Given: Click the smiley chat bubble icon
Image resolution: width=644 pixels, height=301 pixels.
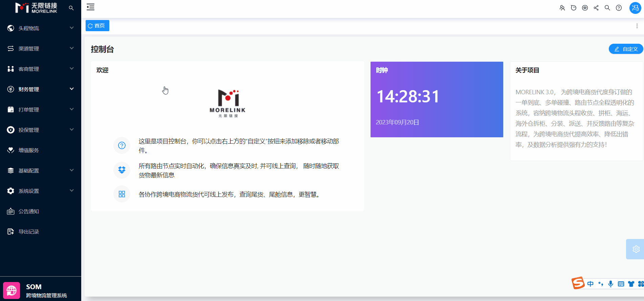Looking at the screenshot, I should coord(573,8).
